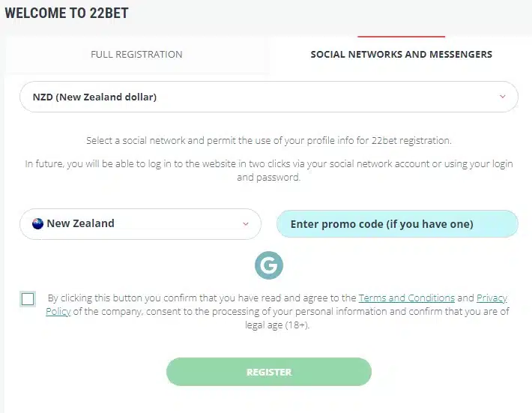This screenshot has width=532, height=413.
Task: Open the NZD currency dropdown
Action: click(269, 97)
